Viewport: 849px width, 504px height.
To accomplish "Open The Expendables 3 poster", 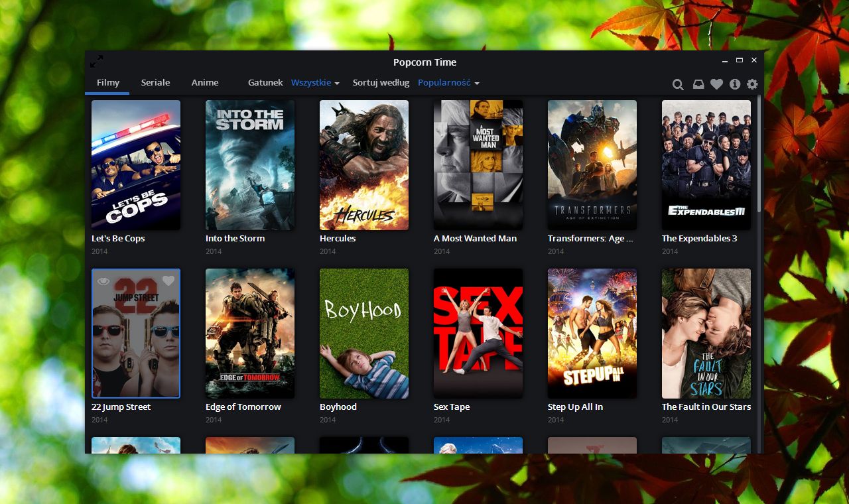I will tap(706, 165).
